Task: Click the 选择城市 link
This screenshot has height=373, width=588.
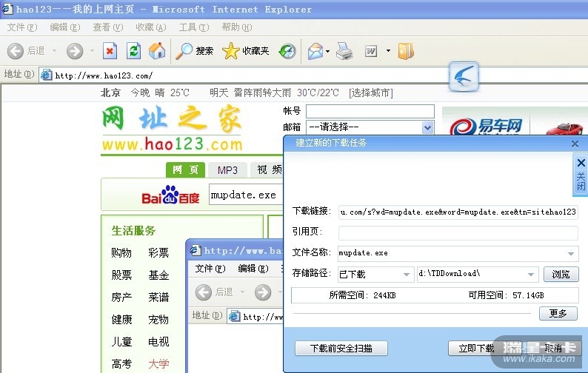Action: tap(371, 93)
